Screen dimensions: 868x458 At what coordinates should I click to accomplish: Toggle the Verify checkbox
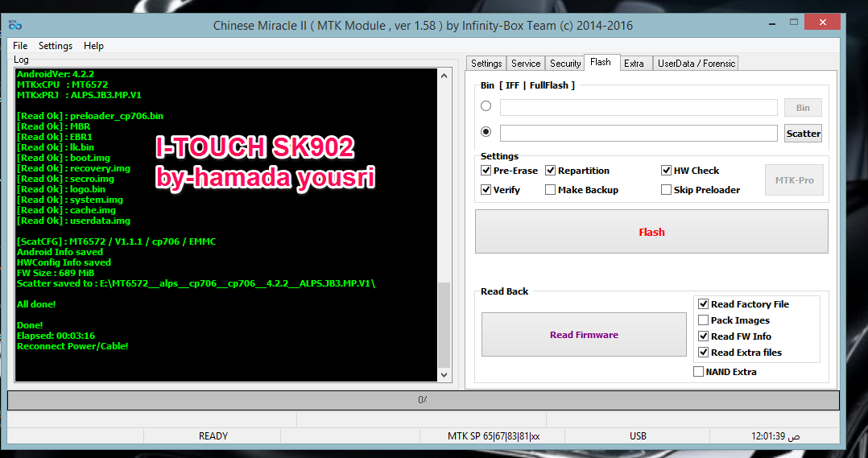[486, 190]
